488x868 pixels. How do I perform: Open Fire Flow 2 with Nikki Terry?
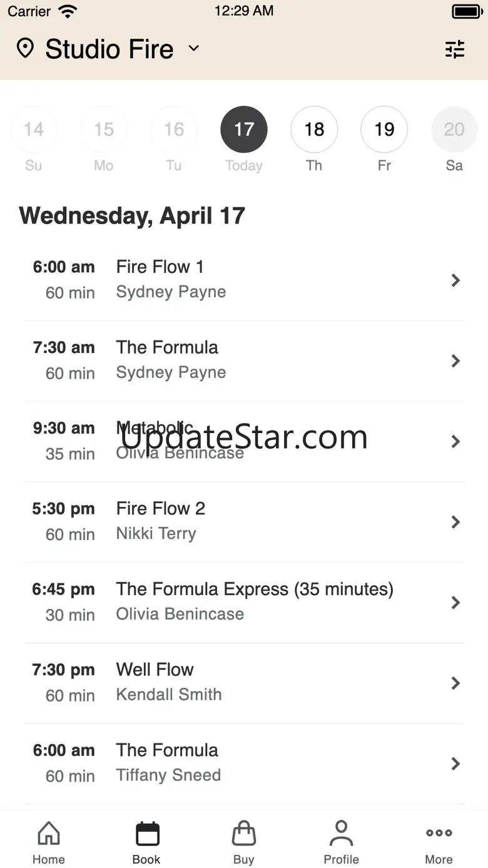coord(244,522)
